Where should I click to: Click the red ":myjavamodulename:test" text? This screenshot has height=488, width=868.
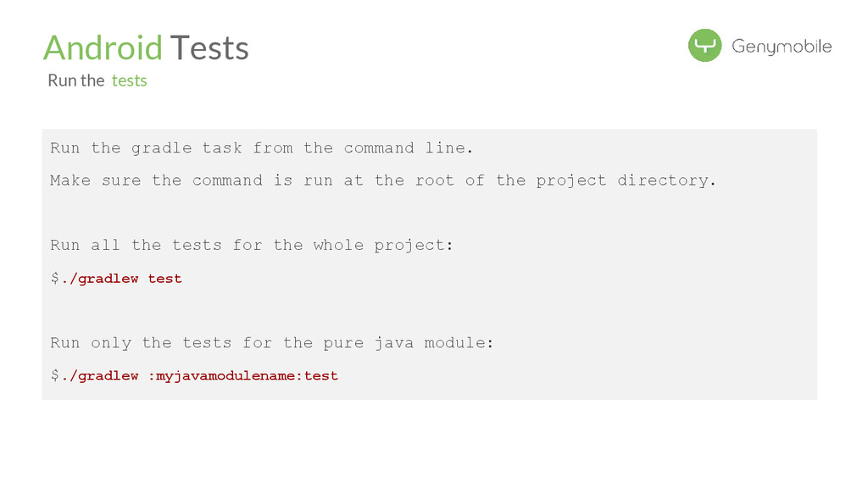243,375
